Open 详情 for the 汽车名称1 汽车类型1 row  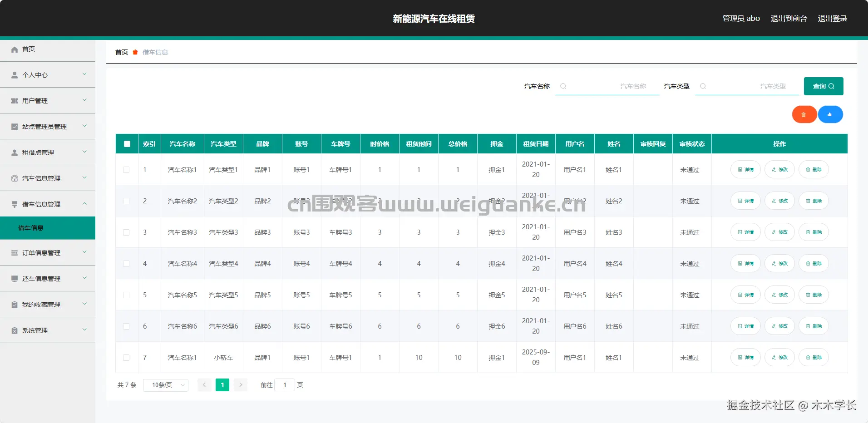(x=745, y=170)
